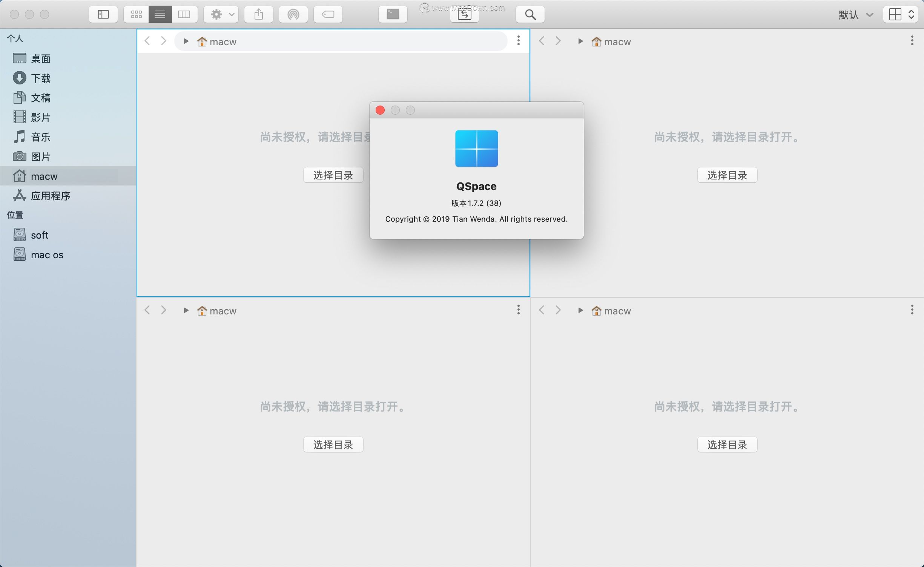
Task: Open 桌面 in the sidebar
Action: pos(68,58)
